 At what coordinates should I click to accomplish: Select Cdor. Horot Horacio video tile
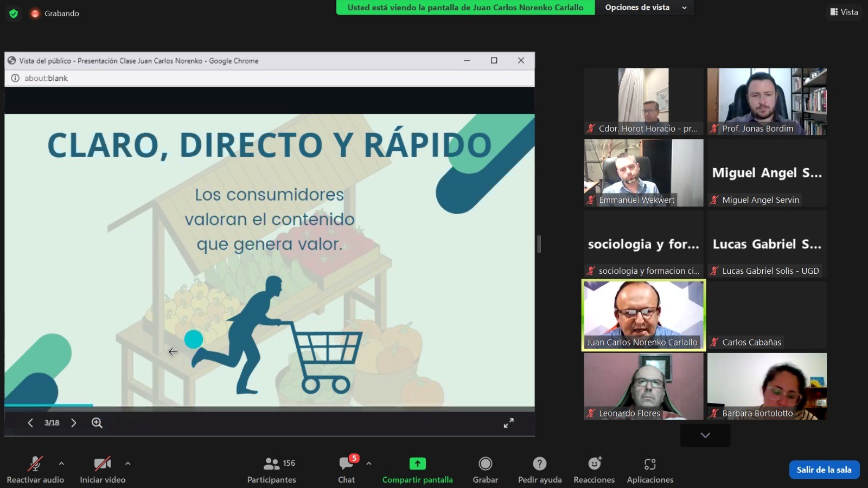644,101
